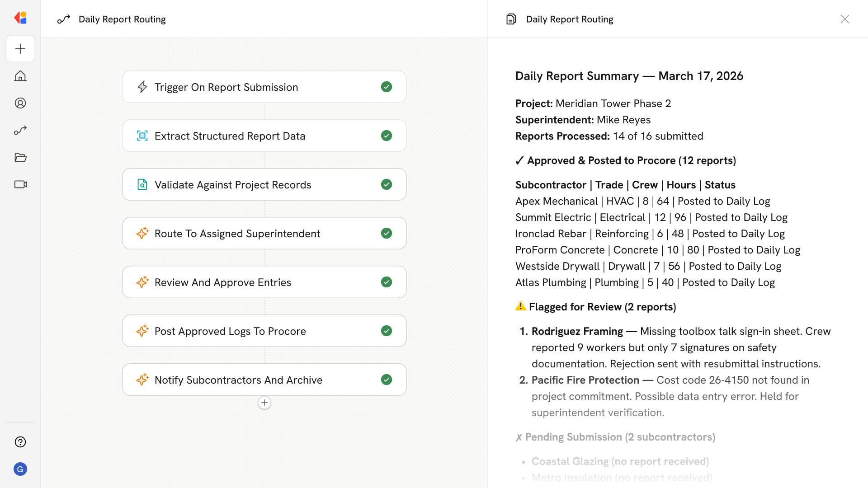The height and width of the screenshot is (488, 868).
Task: Open the Extract Structured Report Data step
Action: tap(230, 136)
